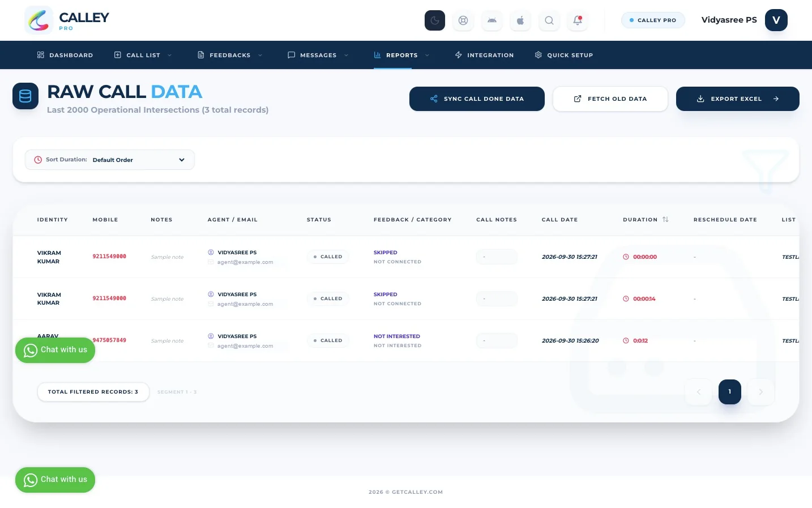Select page 1 in pagination
Viewport: 812px width, 508px height.
pos(730,392)
